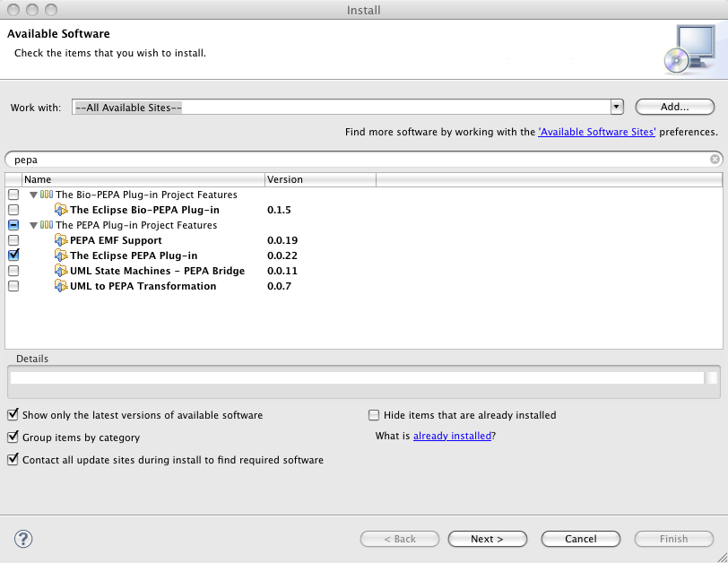This screenshot has width=728, height=563.
Task: Click version 0.0.11 cell
Action: 282,271
